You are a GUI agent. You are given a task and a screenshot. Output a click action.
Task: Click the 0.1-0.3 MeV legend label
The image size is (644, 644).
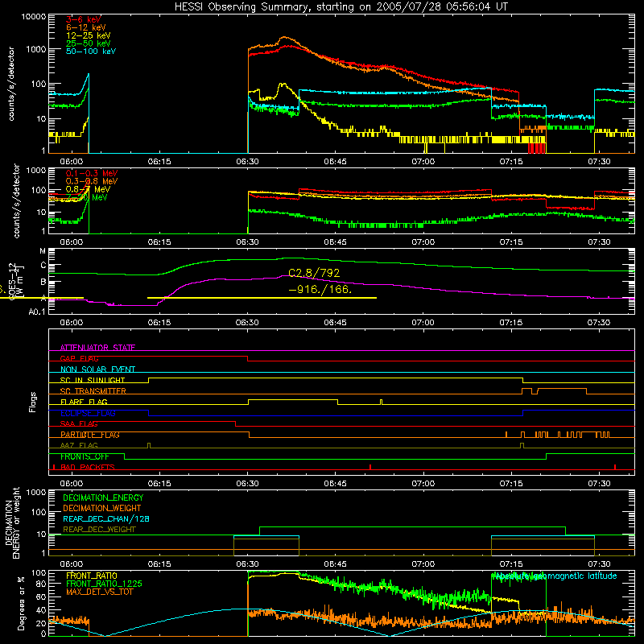pyautogui.click(x=92, y=173)
